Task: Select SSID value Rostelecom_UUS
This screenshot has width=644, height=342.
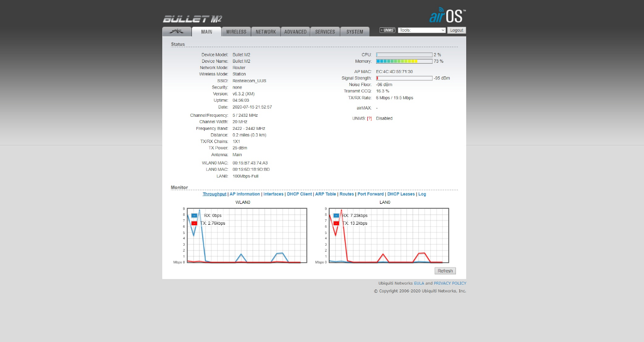Action: tap(249, 81)
